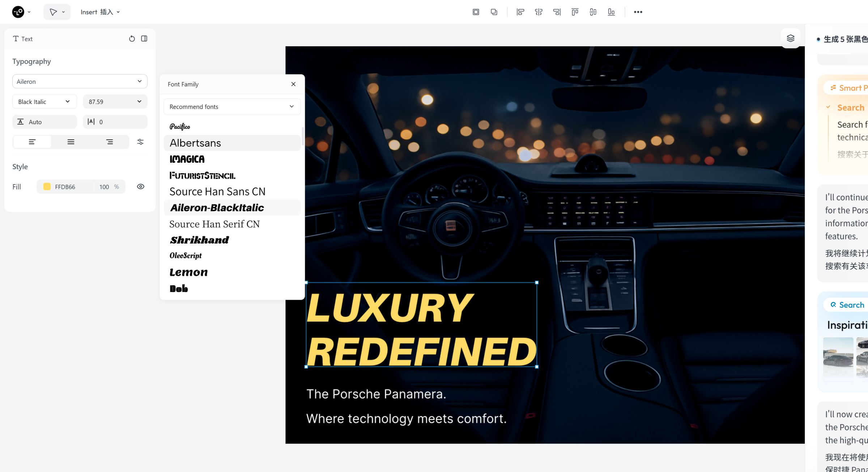Toggle fill visibility eye icon
The height and width of the screenshot is (472, 868).
click(141, 187)
